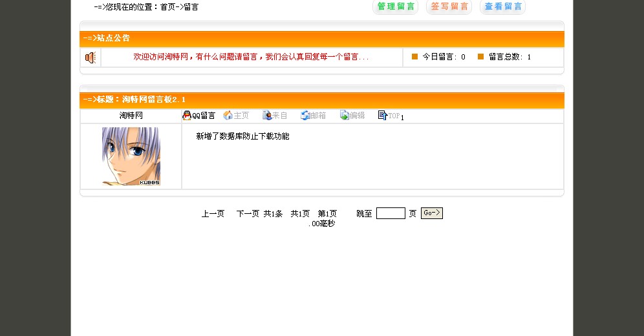Click the 站点公告 header
The height and width of the screenshot is (336, 644).
coord(113,38)
